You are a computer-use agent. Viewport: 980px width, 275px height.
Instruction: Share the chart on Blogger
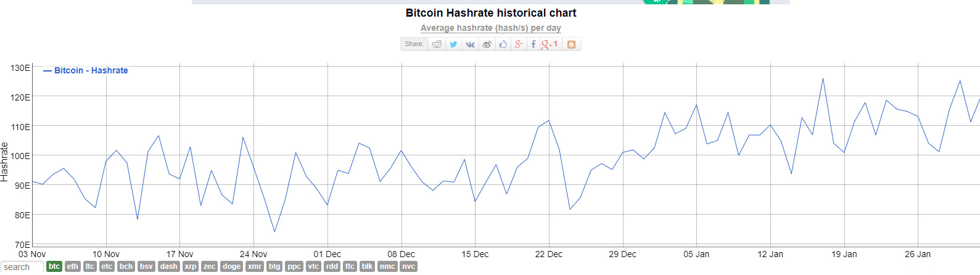click(x=571, y=44)
